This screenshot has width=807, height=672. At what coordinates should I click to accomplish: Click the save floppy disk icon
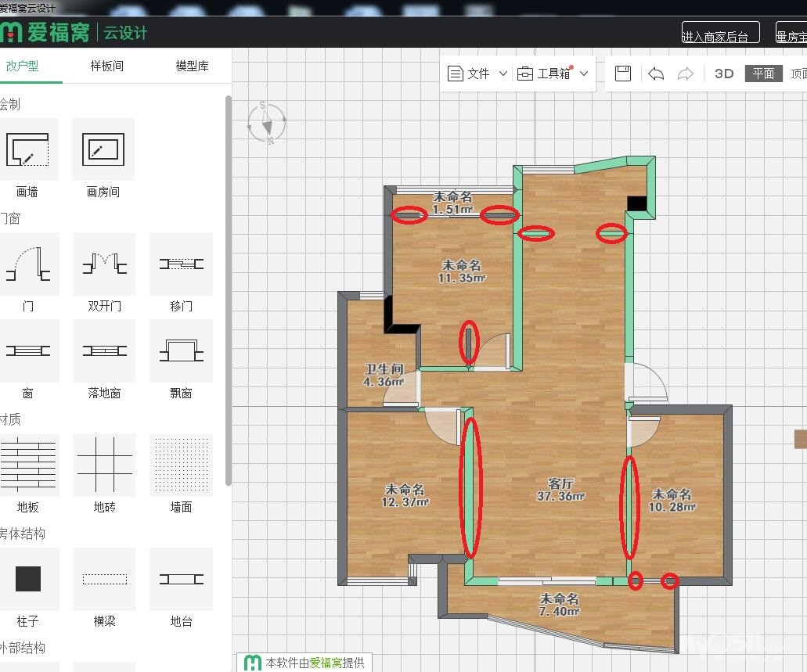pyautogui.click(x=623, y=74)
